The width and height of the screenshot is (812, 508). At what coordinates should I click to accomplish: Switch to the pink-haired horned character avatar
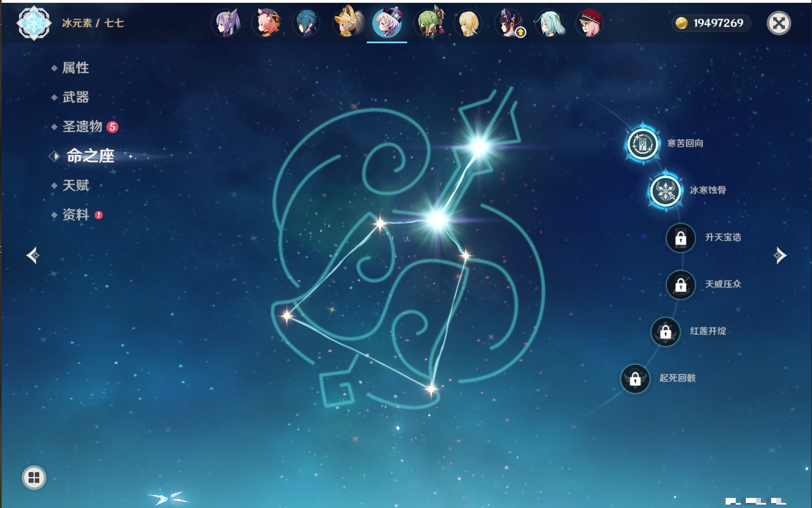click(x=267, y=24)
